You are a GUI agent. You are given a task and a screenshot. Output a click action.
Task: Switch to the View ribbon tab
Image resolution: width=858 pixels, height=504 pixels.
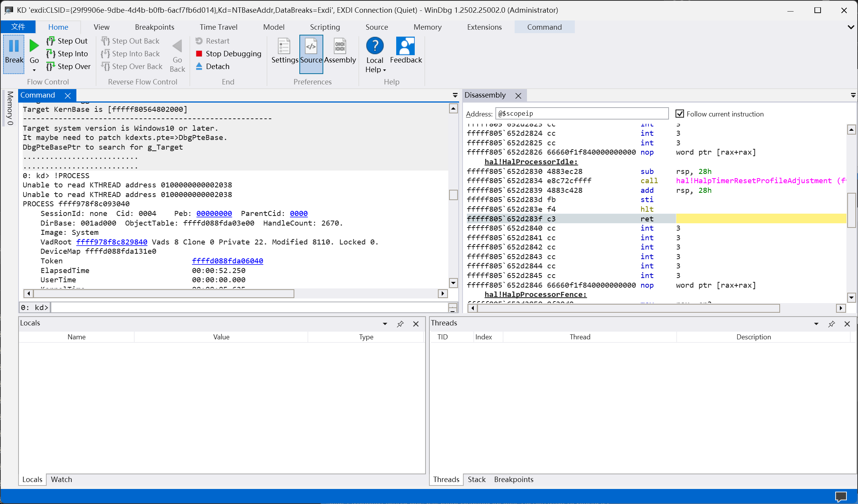(x=101, y=27)
